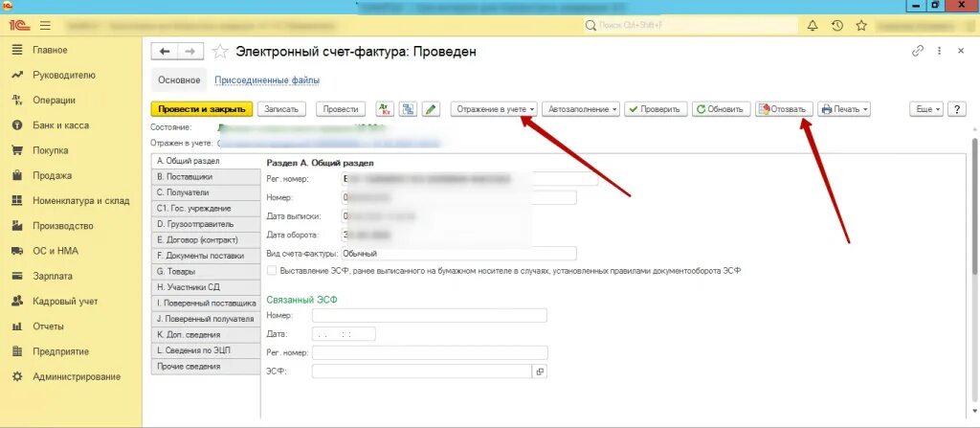Go forward with the right arrow button
Viewport: 980px width, 428px height.
click(190, 52)
